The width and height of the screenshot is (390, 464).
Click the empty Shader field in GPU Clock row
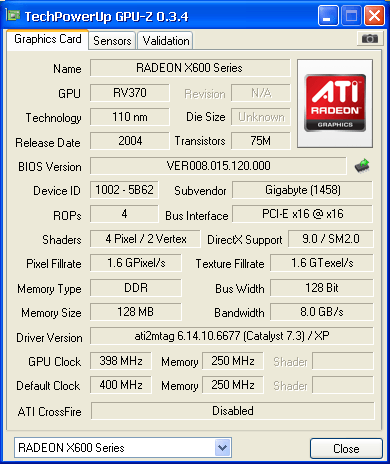click(343, 361)
